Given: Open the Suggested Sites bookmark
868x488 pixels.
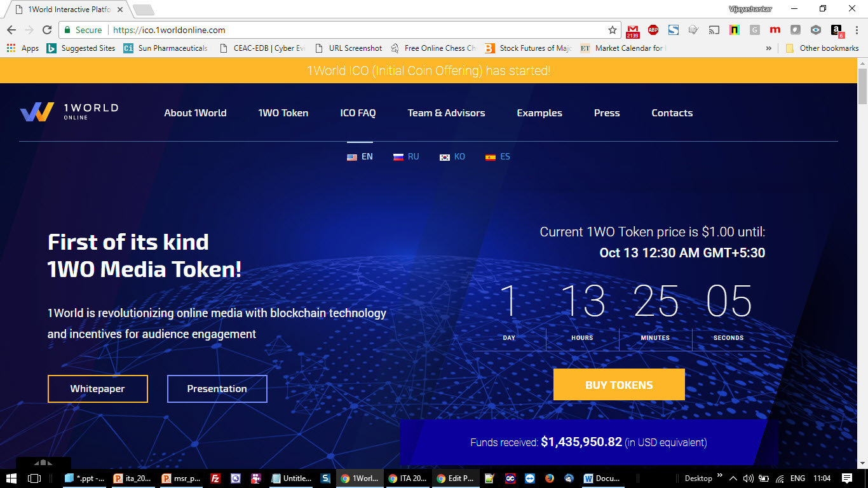Looking at the screenshot, I should point(81,48).
